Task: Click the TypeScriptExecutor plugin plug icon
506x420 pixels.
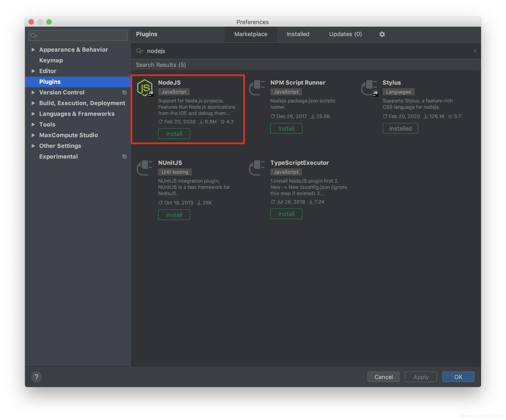Action: tap(257, 168)
